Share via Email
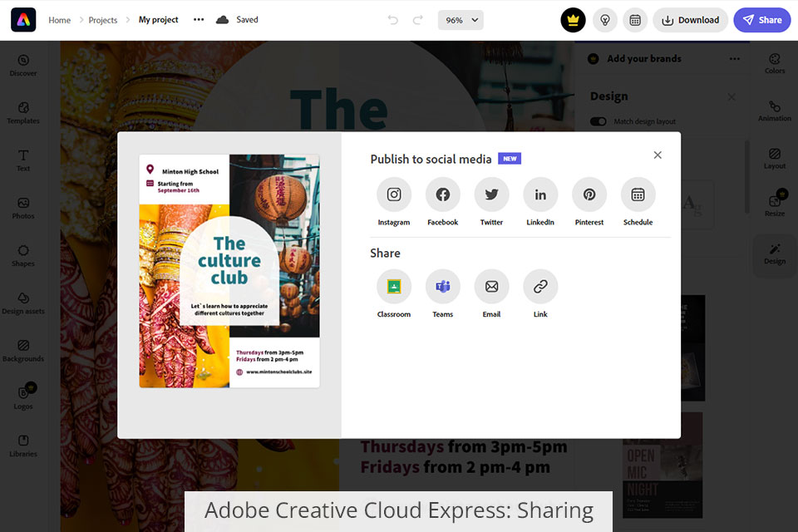This screenshot has height=532, width=798. pos(491,287)
